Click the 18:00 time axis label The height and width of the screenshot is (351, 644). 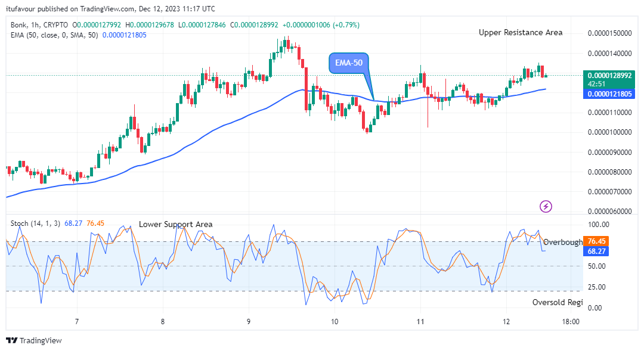[571, 322]
